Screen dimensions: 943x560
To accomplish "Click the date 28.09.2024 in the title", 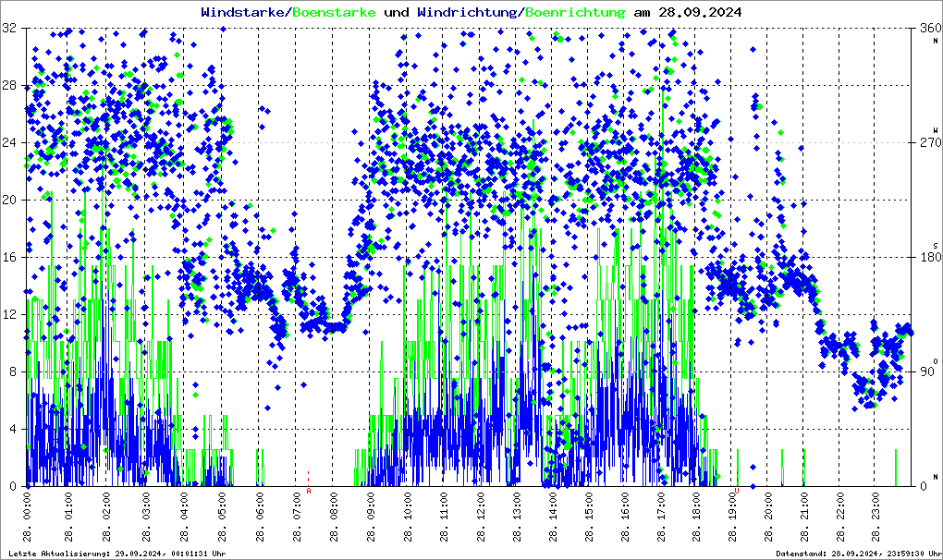I will [x=696, y=13].
